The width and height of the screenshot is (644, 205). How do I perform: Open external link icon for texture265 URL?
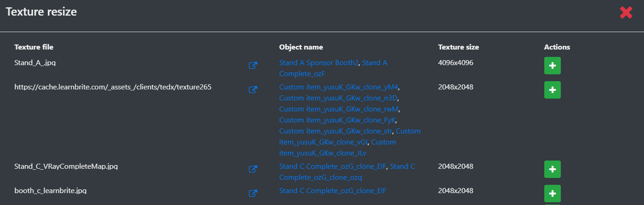[x=252, y=90]
